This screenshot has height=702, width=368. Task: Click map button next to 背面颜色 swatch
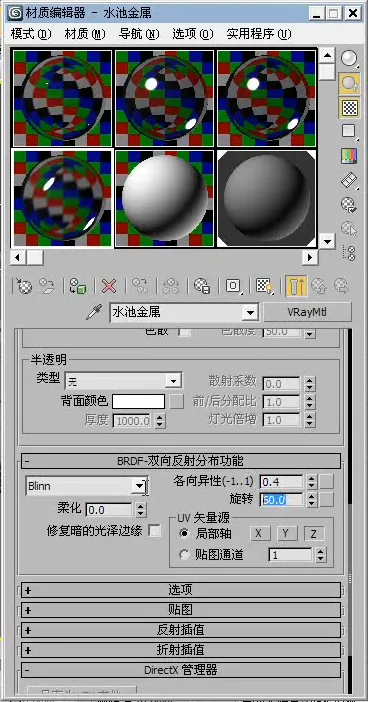[x=177, y=402]
